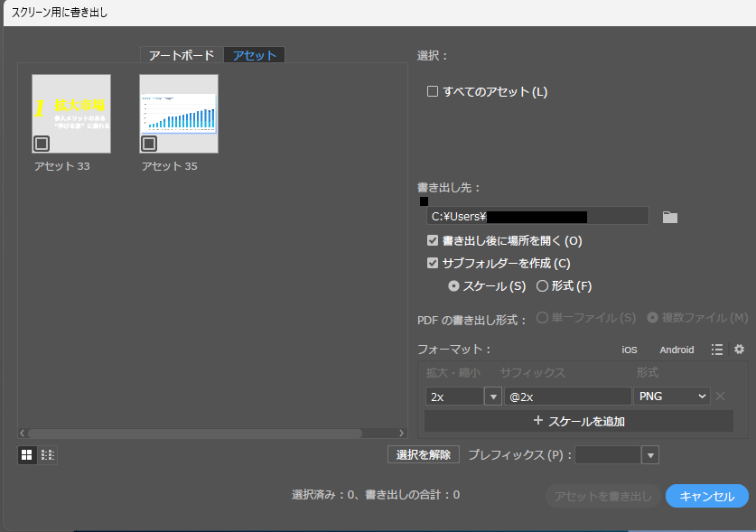Toggle サブフォルダーを作成 checkbox
The height and width of the screenshot is (532, 756).
tap(433, 264)
